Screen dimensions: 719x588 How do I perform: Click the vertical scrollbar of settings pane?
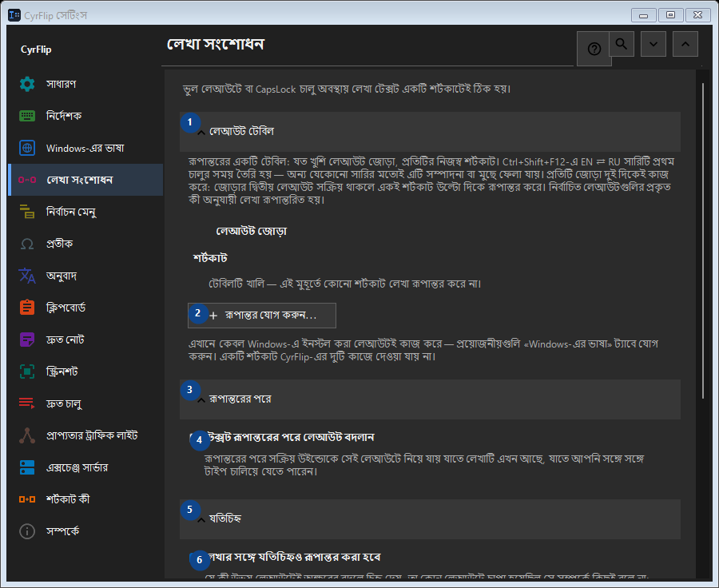pyautogui.click(x=703, y=240)
